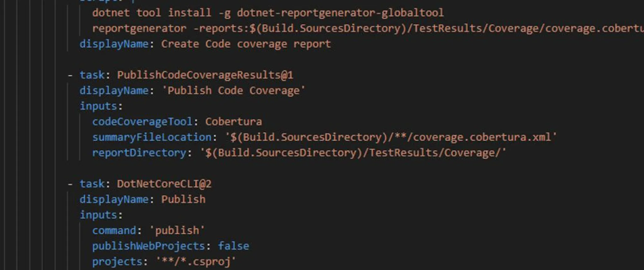Click the Cobertura value of codeCoverageTool
This screenshot has height=270, width=644.
click(x=233, y=121)
